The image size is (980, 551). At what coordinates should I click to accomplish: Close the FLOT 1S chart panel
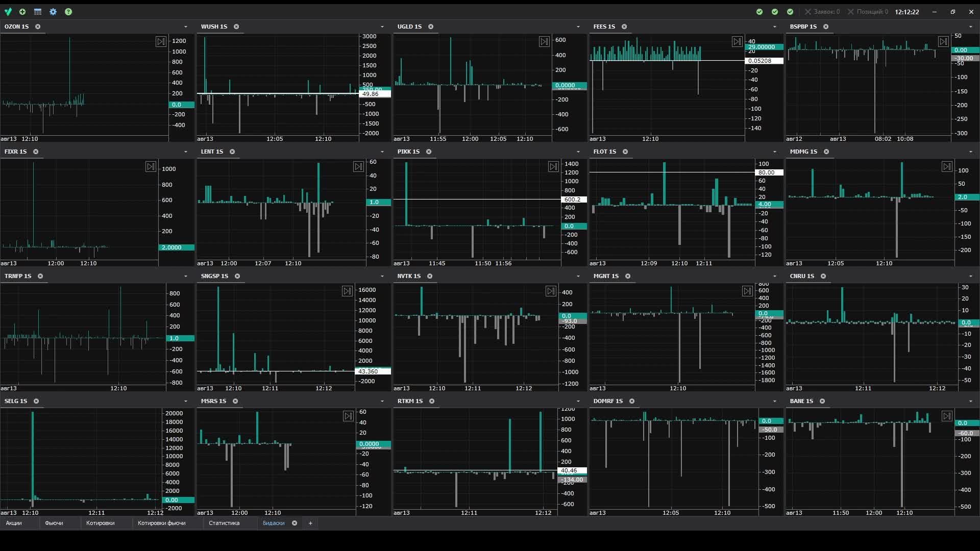coord(625,152)
